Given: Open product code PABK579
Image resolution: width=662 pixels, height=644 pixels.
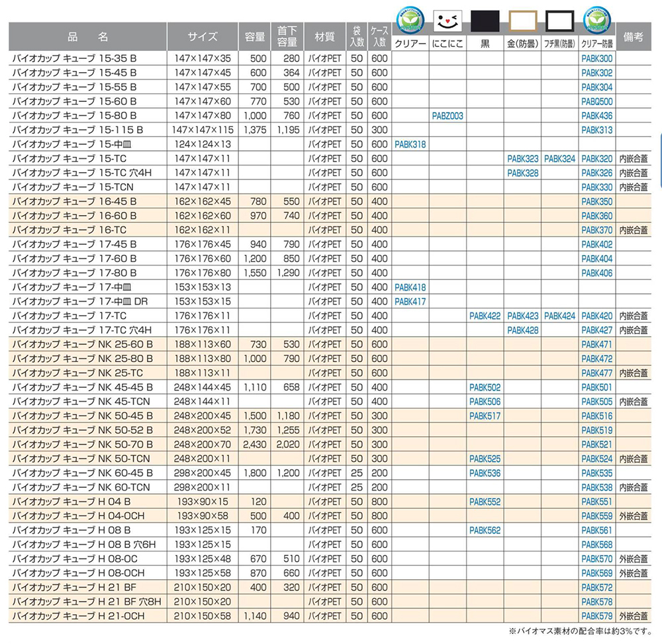Looking at the screenshot, I should (597, 617).
